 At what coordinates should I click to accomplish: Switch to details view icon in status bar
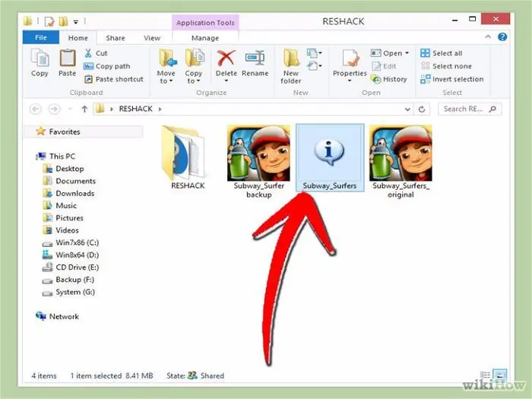tap(486, 375)
